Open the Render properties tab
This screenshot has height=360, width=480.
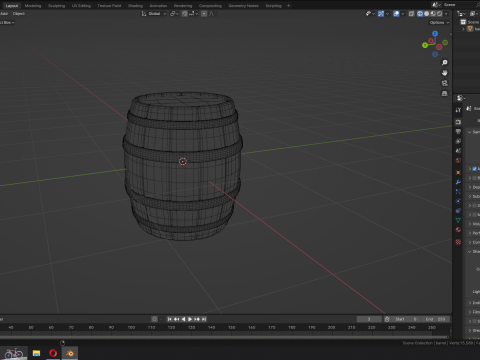pos(458,122)
